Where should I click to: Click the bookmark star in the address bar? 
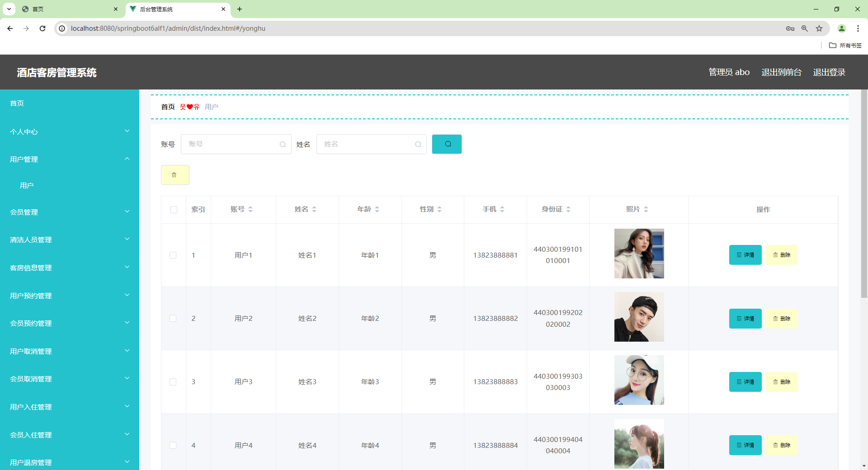(x=819, y=28)
